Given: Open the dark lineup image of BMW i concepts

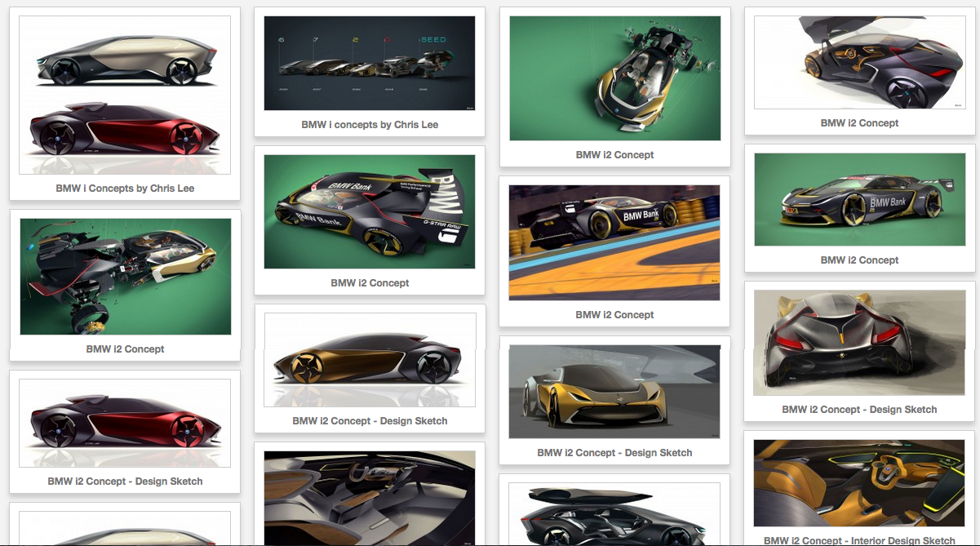Looking at the screenshot, I should click(370, 63).
